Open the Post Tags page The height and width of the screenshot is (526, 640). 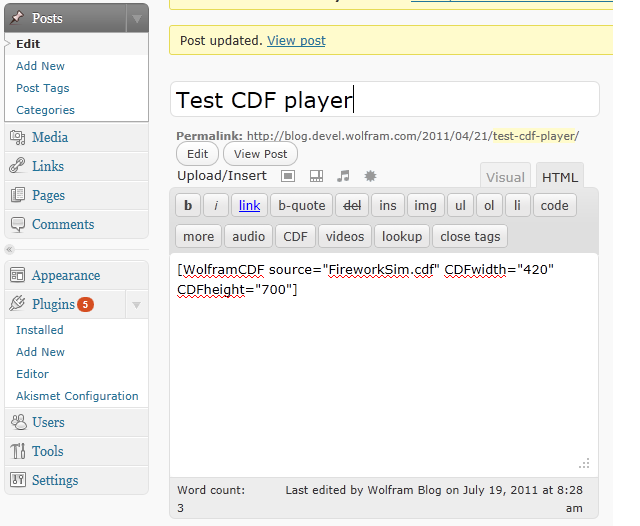42,88
